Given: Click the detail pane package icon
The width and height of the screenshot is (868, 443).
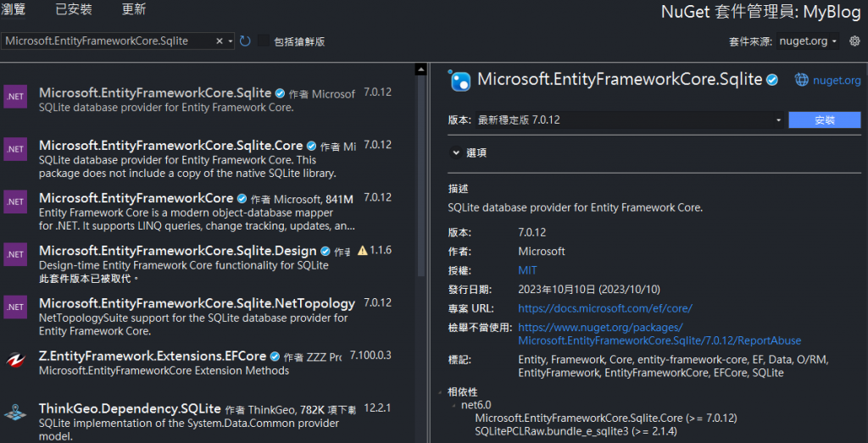Looking at the screenshot, I should [x=459, y=80].
